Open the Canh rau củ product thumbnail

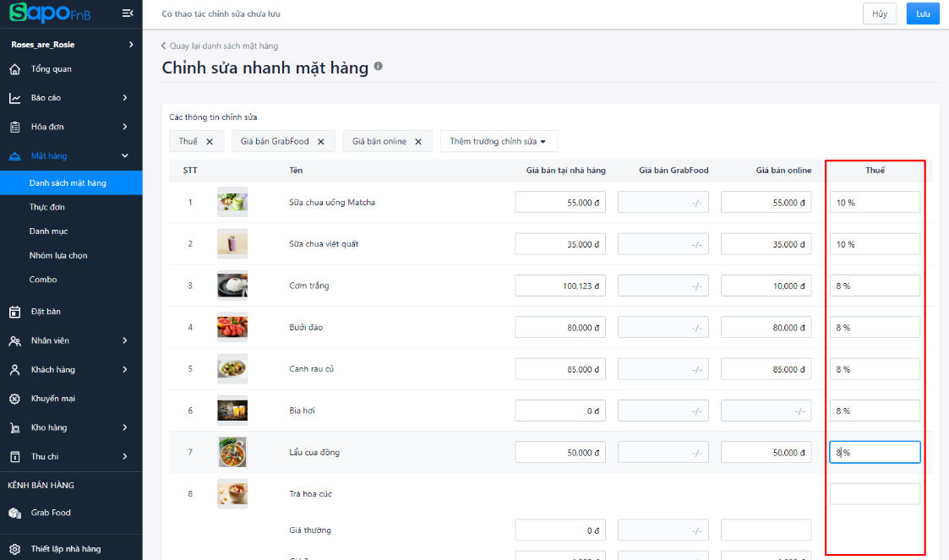click(x=232, y=369)
